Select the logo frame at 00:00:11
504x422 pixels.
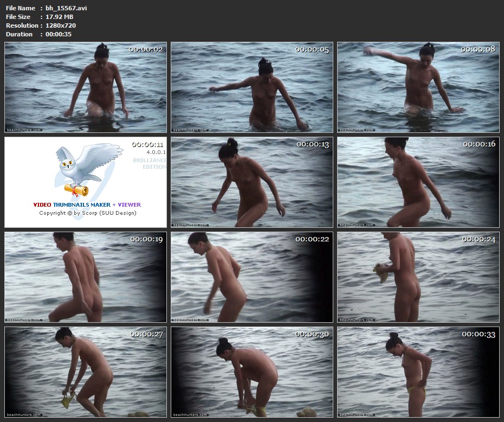(x=86, y=182)
